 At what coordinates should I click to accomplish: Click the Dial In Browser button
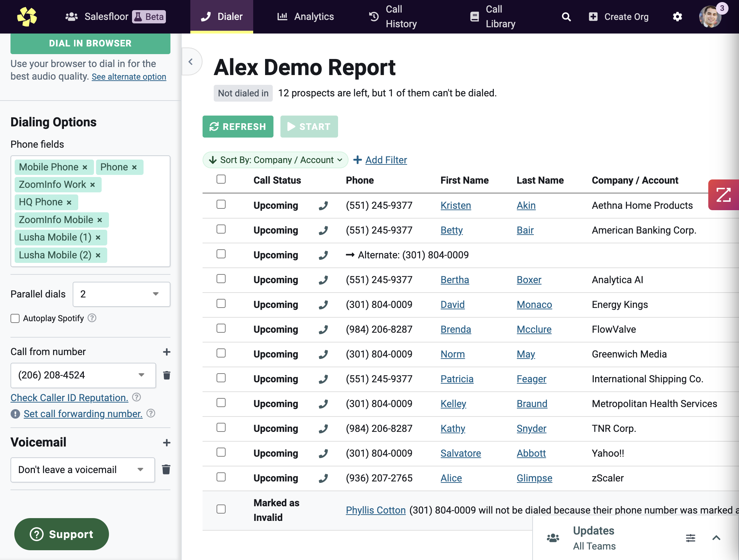[90, 43]
